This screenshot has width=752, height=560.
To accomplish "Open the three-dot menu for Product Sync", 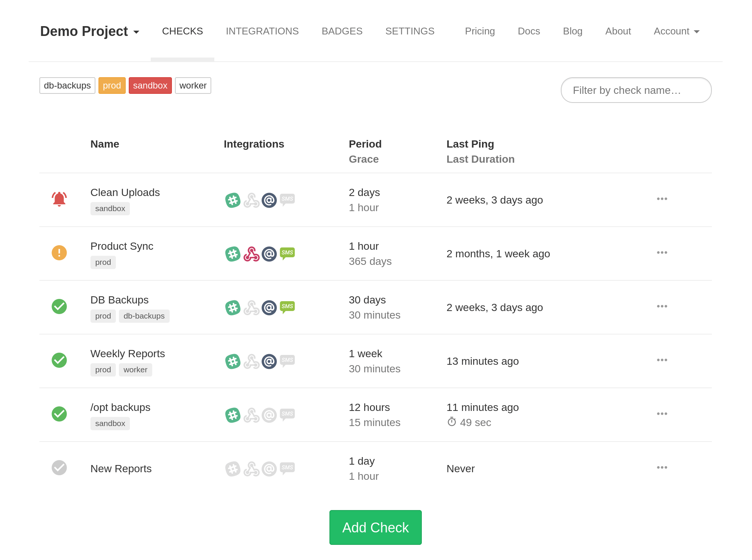I will [662, 253].
